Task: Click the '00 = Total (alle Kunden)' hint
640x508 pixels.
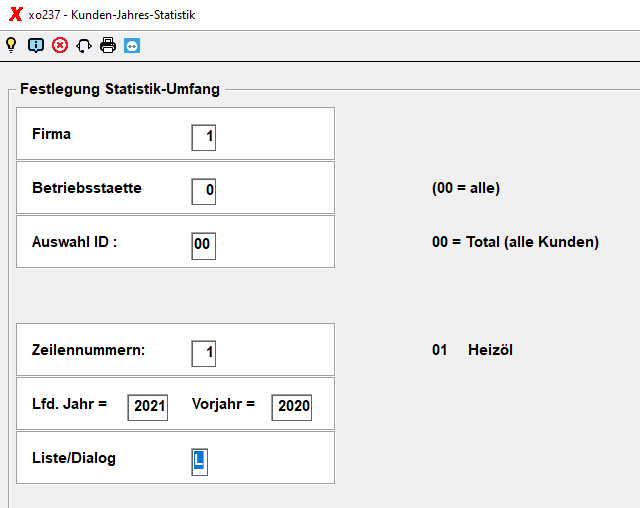Action: [x=516, y=242]
